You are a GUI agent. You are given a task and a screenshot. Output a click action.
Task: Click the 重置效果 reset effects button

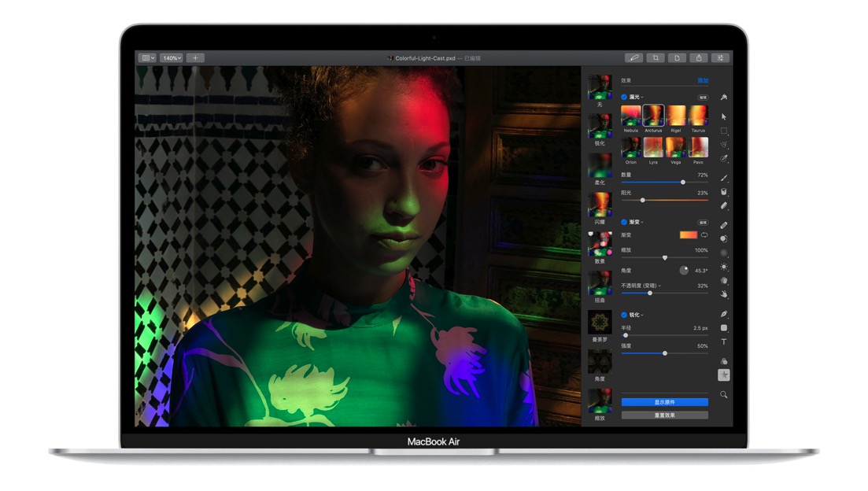coord(664,415)
